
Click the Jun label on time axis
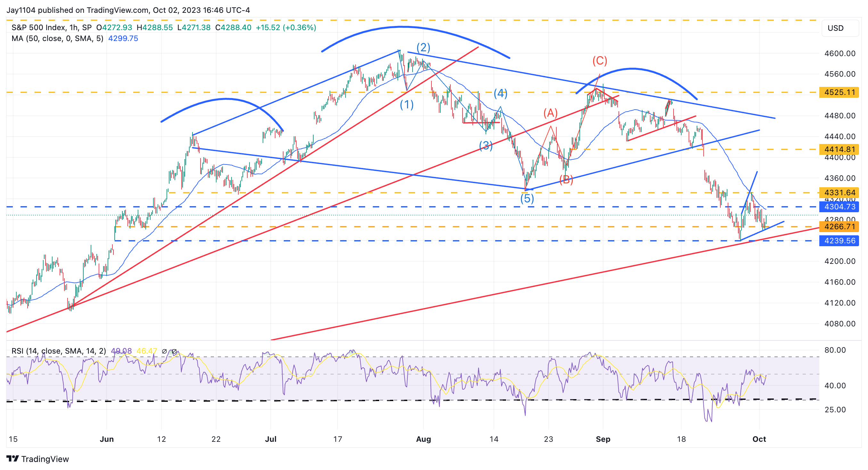107,439
